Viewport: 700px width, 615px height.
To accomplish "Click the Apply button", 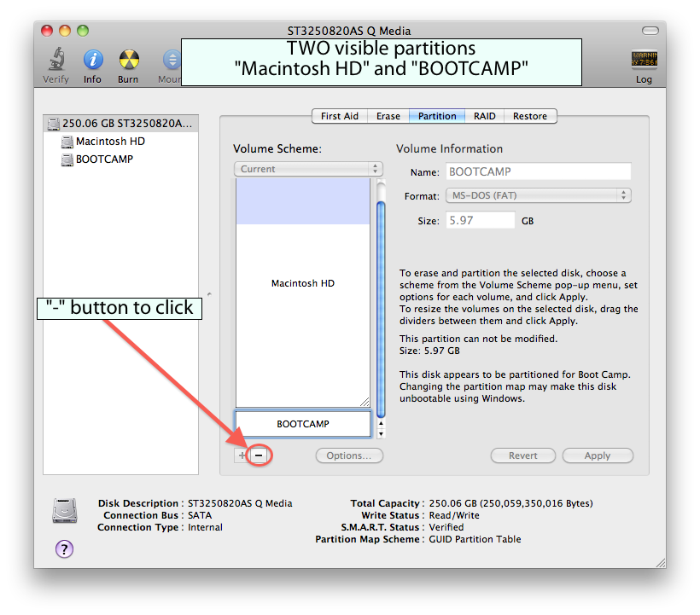I will coord(598,455).
